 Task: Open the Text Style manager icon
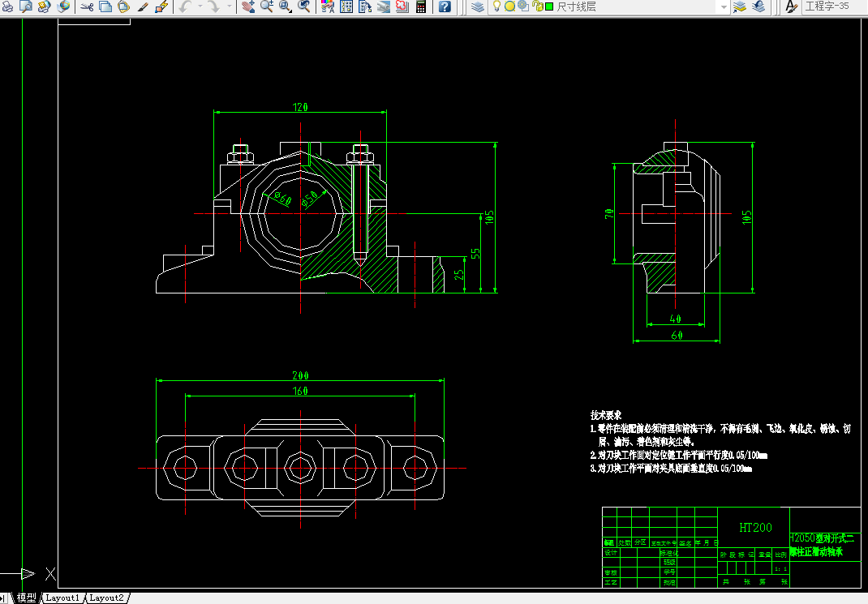(792, 6)
